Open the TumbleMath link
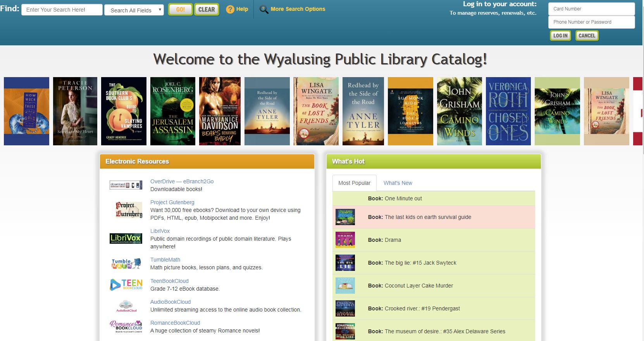Viewport: 644px width, 341px height. (x=165, y=260)
